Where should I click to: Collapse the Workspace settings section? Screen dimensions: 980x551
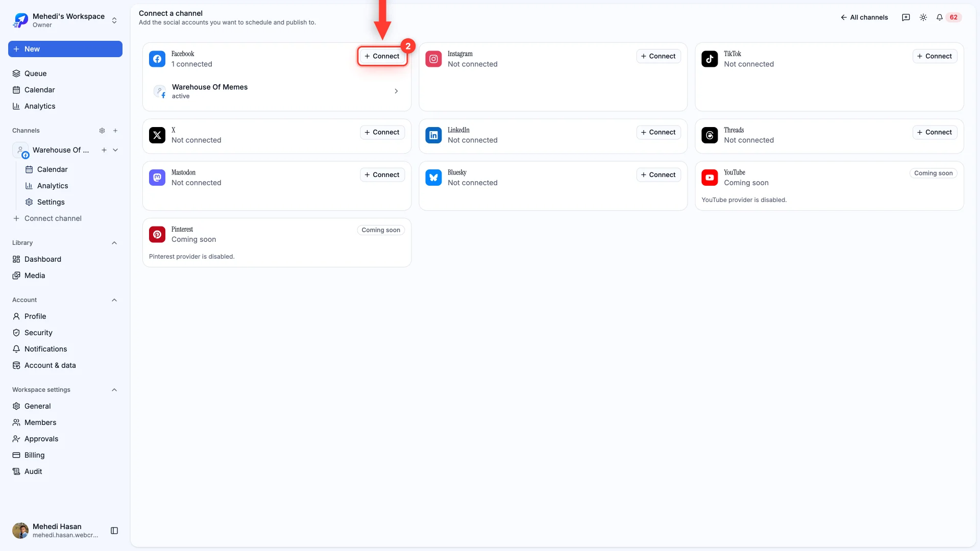[114, 390]
